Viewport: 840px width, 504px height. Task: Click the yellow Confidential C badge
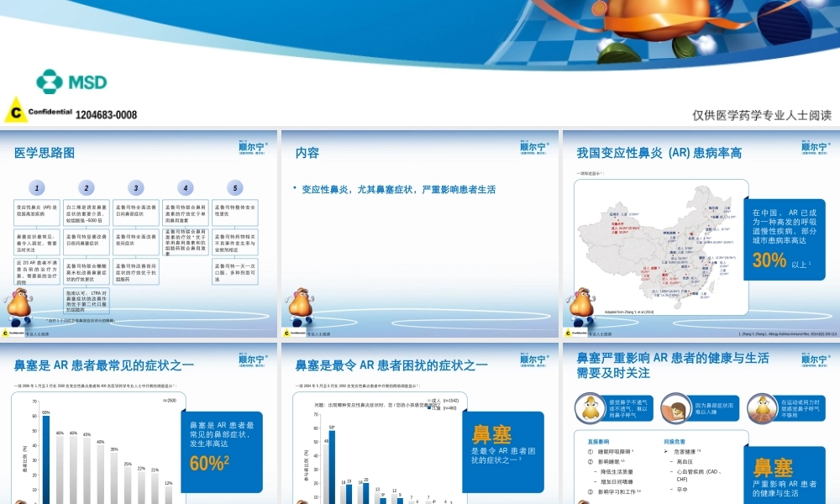17,110
